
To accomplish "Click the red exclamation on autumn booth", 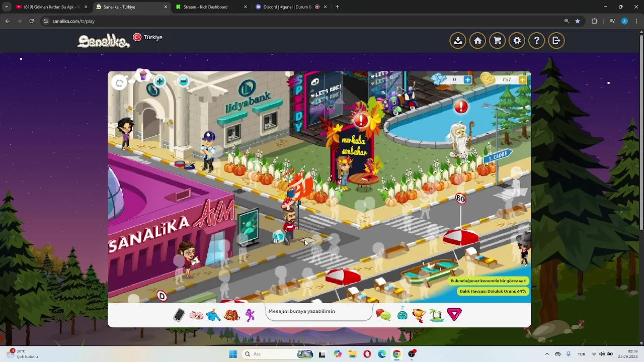I will pos(361,120).
